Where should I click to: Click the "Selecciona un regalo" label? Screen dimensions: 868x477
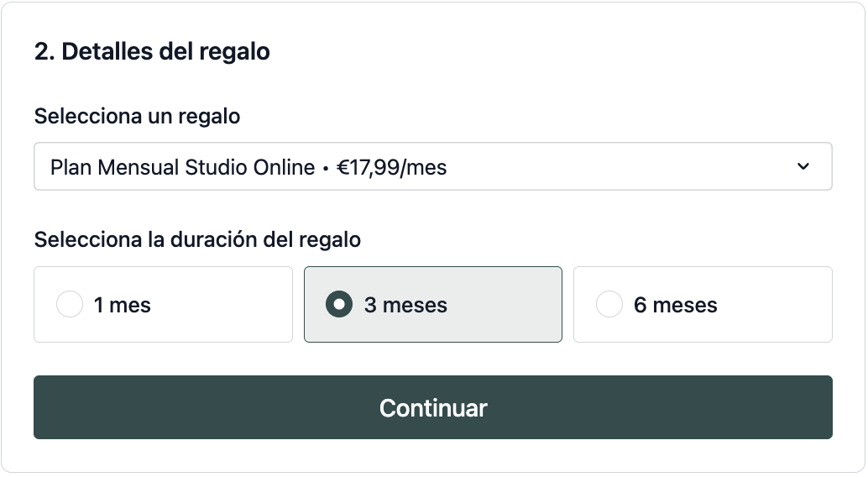click(137, 117)
